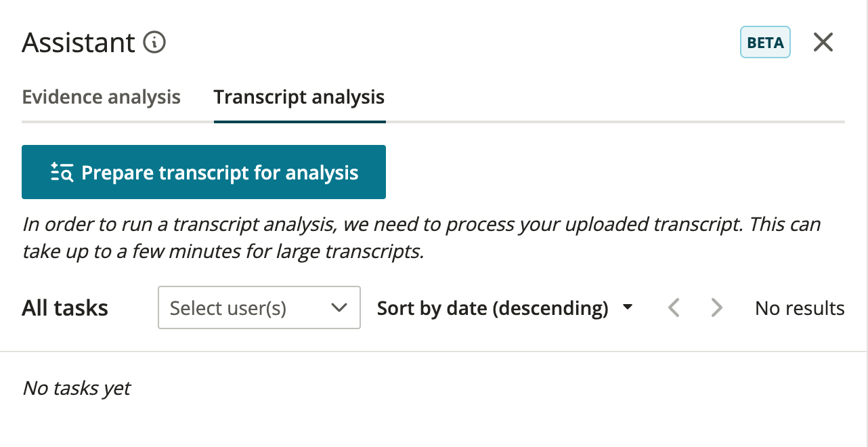Select the Transcript analysis tab
Viewport: 868px width, 447px height.
tap(299, 97)
